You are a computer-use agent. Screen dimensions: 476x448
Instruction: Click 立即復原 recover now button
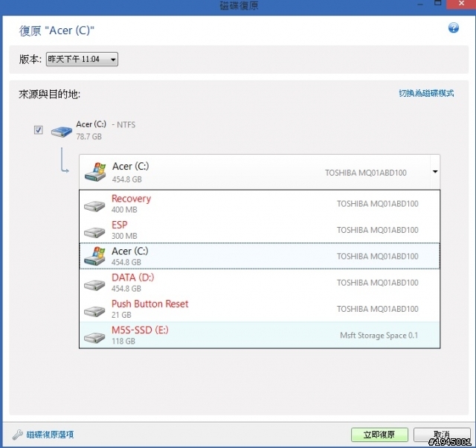click(x=379, y=435)
